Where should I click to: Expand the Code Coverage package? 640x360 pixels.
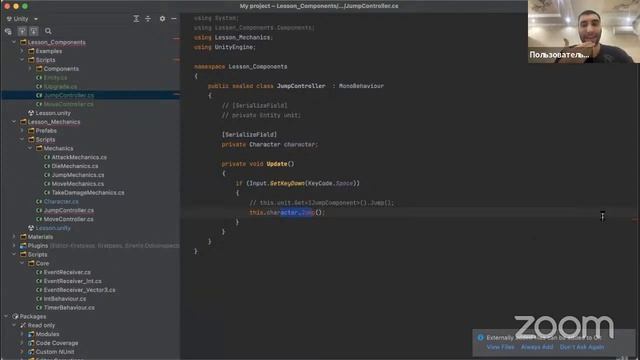(x=22, y=343)
